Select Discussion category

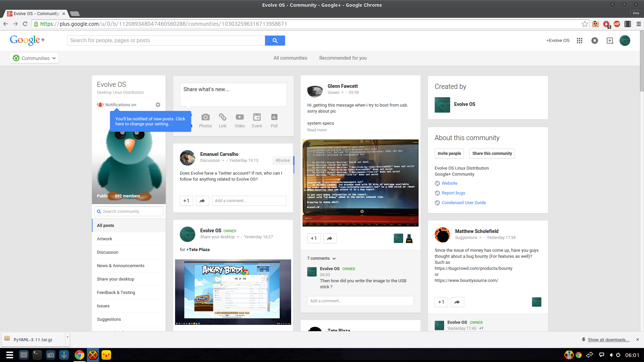[x=129, y=252]
